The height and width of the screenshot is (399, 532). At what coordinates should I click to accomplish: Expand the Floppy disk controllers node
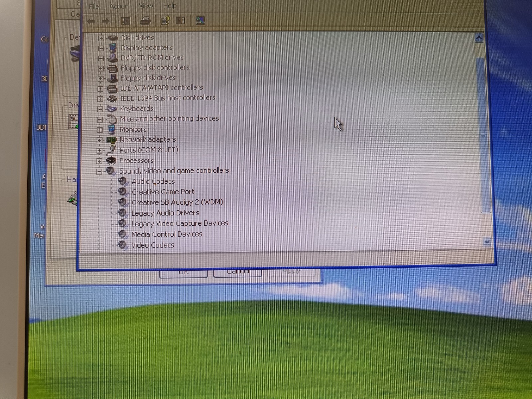tap(101, 68)
